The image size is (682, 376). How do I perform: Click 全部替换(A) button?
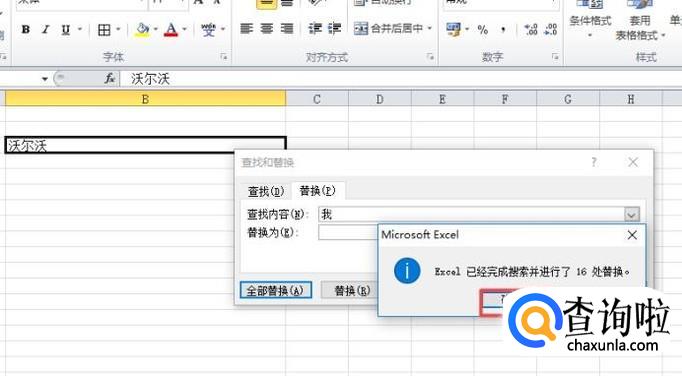click(x=276, y=290)
